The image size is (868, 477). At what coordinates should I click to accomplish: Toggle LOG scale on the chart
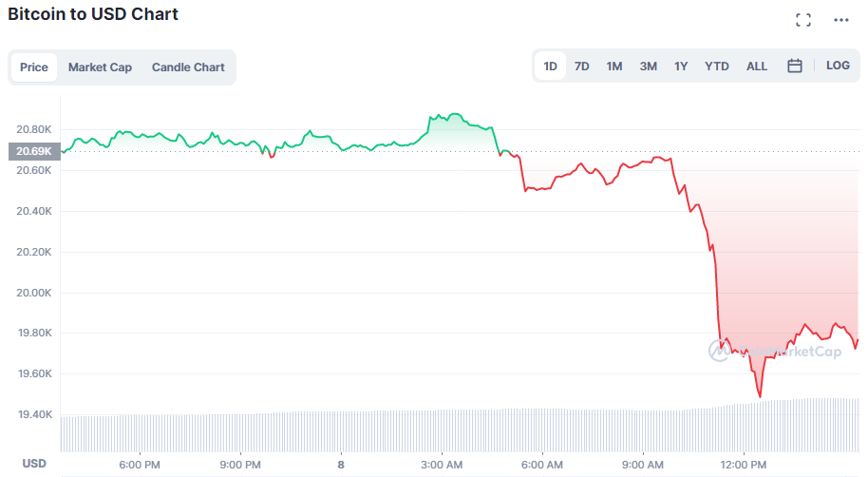point(838,66)
